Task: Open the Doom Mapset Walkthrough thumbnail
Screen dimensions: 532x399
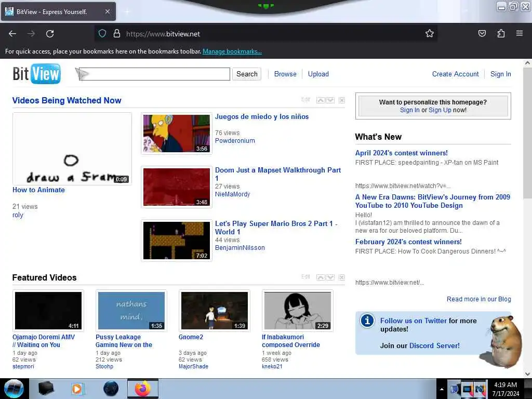Action: tap(177, 187)
